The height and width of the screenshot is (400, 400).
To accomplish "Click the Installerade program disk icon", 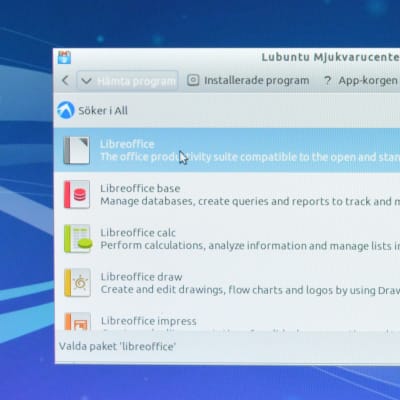I will click(x=193, y=80).
